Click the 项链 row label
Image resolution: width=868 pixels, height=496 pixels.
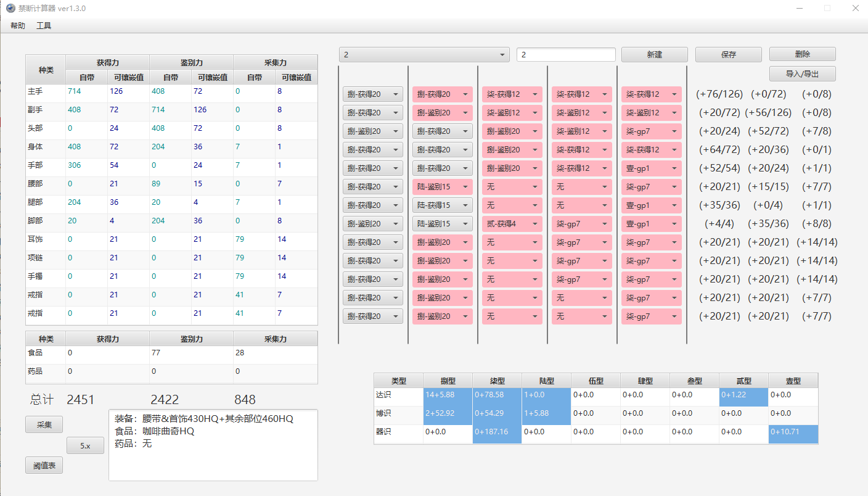(x=35, y=258)
